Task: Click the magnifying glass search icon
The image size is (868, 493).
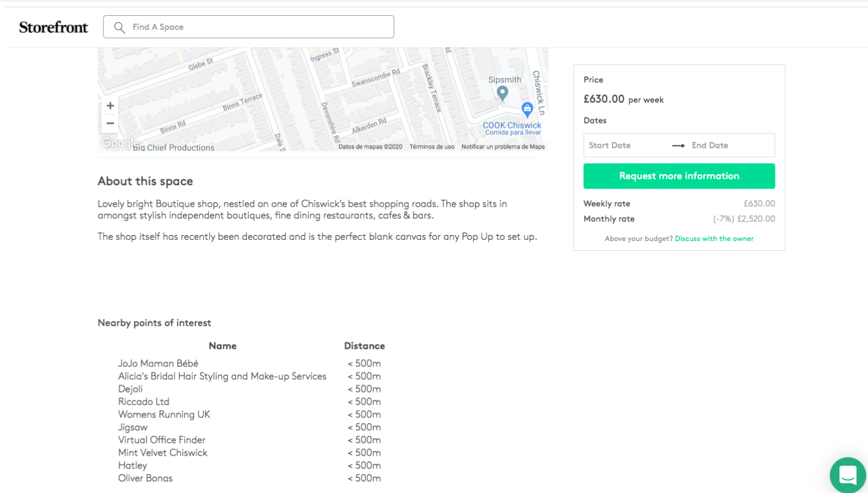Action: [x=119, y=27]
